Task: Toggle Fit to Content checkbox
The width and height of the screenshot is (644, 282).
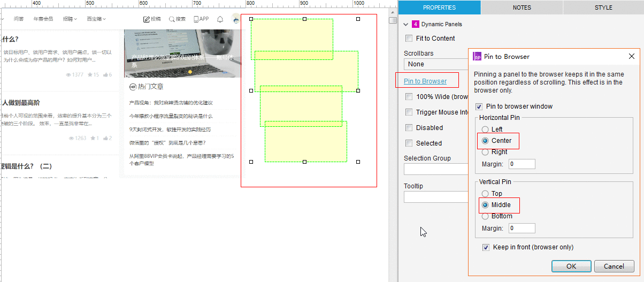Action: click(x=409, y=39)
